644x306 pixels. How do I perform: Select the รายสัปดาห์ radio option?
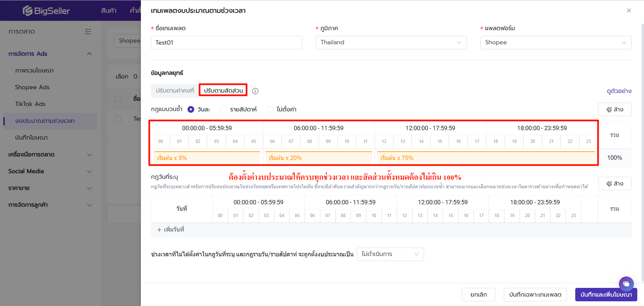223,109
